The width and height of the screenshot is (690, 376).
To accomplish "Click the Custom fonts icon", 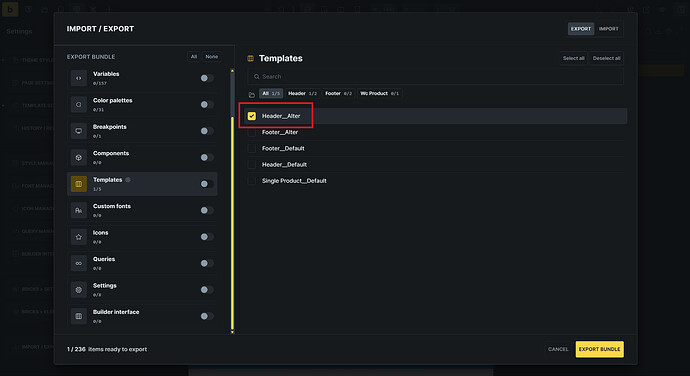I will (79, 210).
